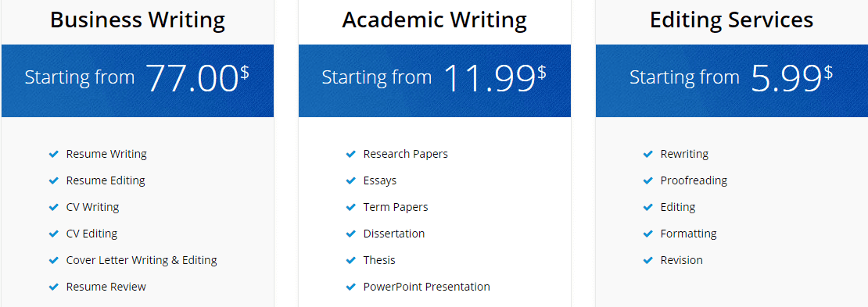Choose the Formatting service
The width and height of the screenshot is (868, 307).
click(688, 234)
